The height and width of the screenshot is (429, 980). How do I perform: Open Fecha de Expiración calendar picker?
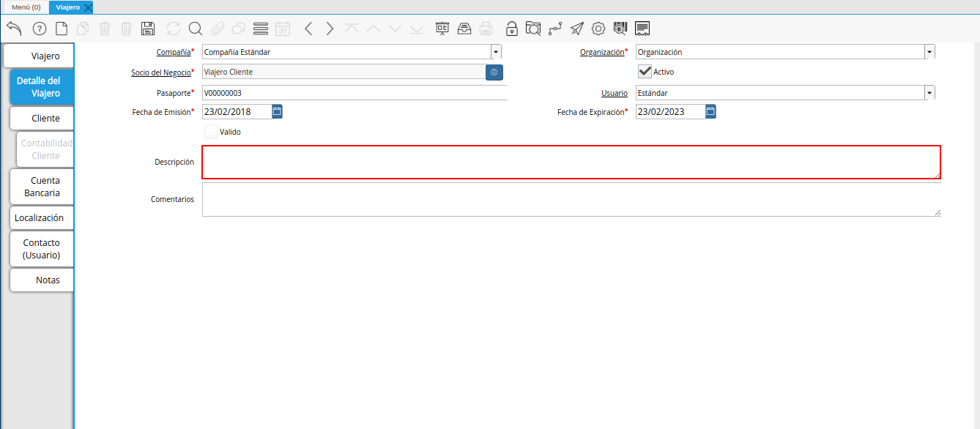711,112
